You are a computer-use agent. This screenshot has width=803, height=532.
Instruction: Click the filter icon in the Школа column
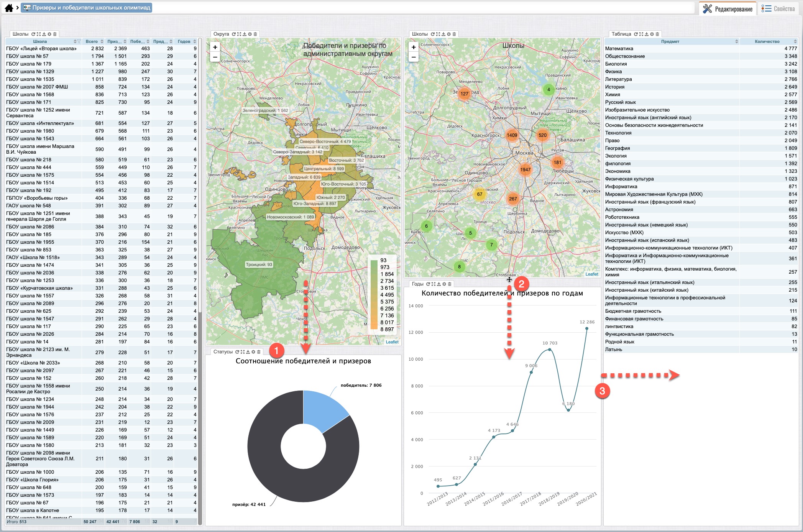click(79, 41)
